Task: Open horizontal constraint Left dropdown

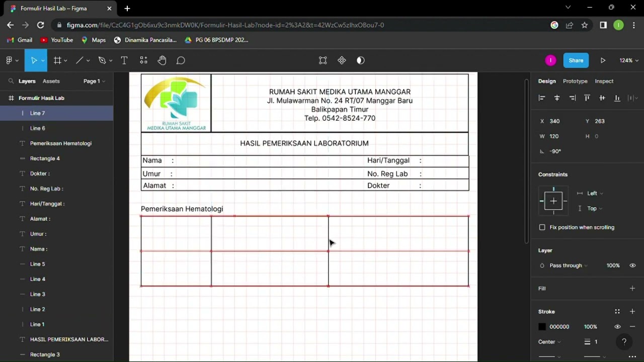Action: (595, 193)
